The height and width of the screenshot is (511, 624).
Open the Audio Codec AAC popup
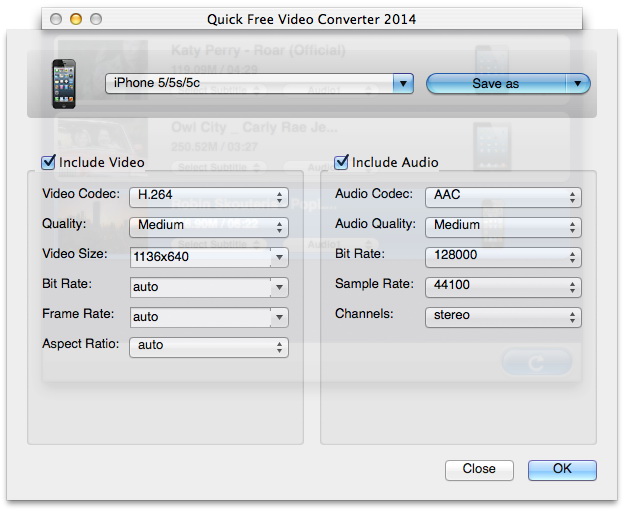pos(503,197)
